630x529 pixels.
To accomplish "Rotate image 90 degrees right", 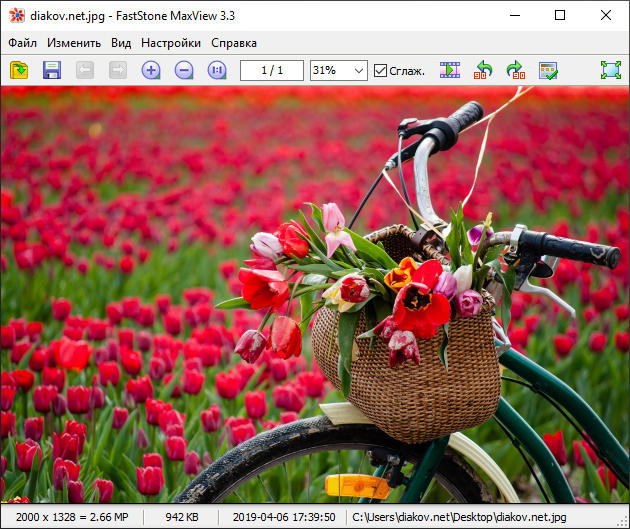I will (516, 70).
